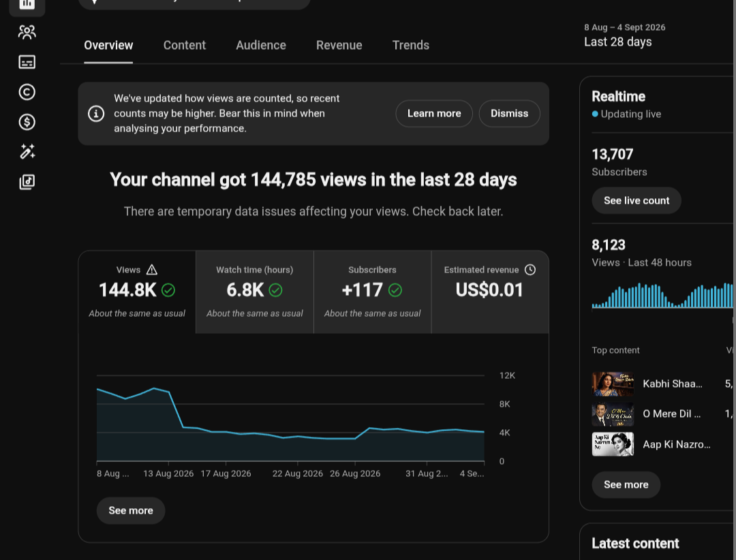736x560 pixels.
Task: Open the Earn dollar icon in sidebar
Action: (27, 122)
